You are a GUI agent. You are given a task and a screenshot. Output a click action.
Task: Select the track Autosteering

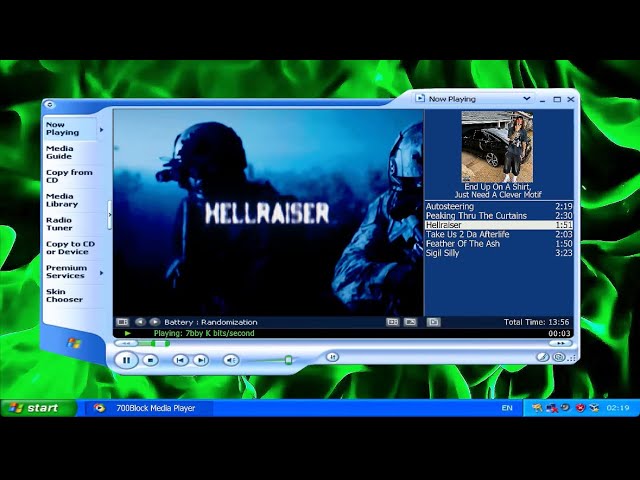click(x=499, y=206)
